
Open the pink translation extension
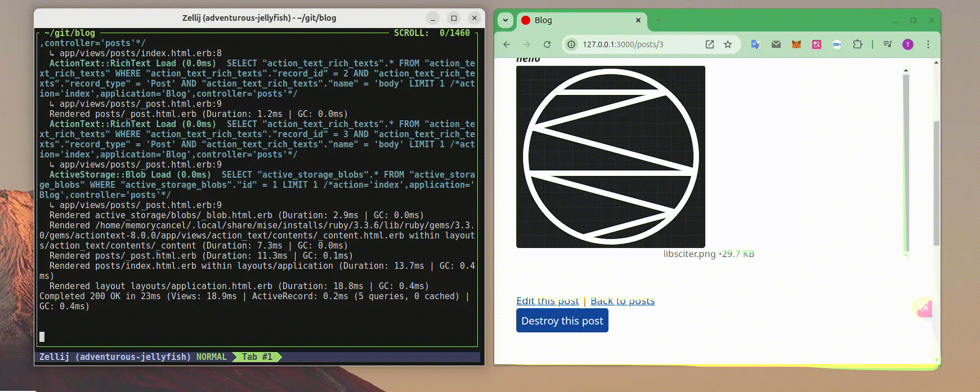click(x=817, y=44)
